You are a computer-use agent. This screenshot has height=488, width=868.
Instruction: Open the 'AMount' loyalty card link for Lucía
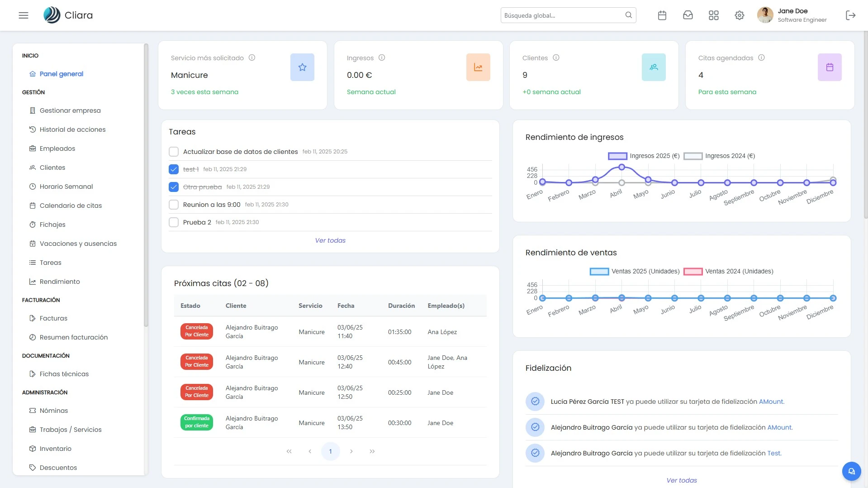[771, 402]
